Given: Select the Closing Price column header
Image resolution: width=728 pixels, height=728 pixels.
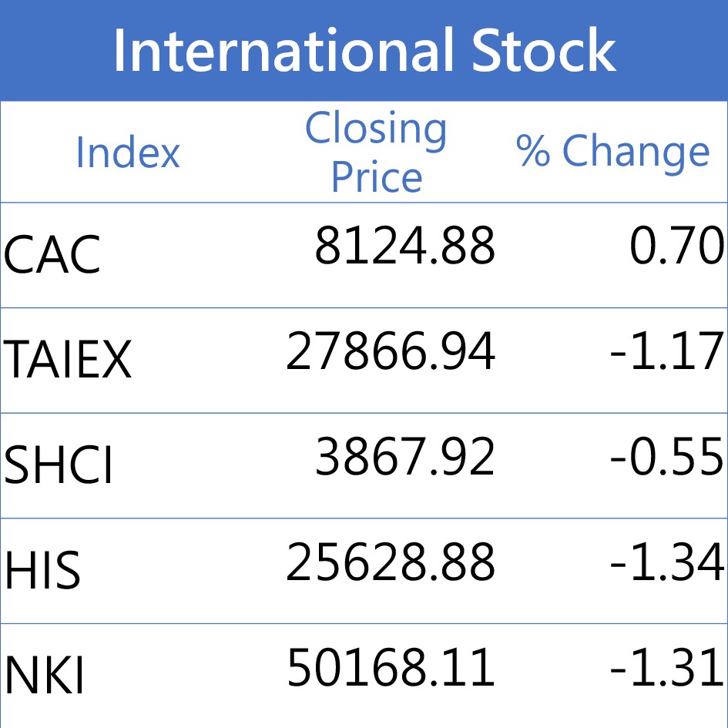Looking at the screenshot, I should [x=376, y=152].
